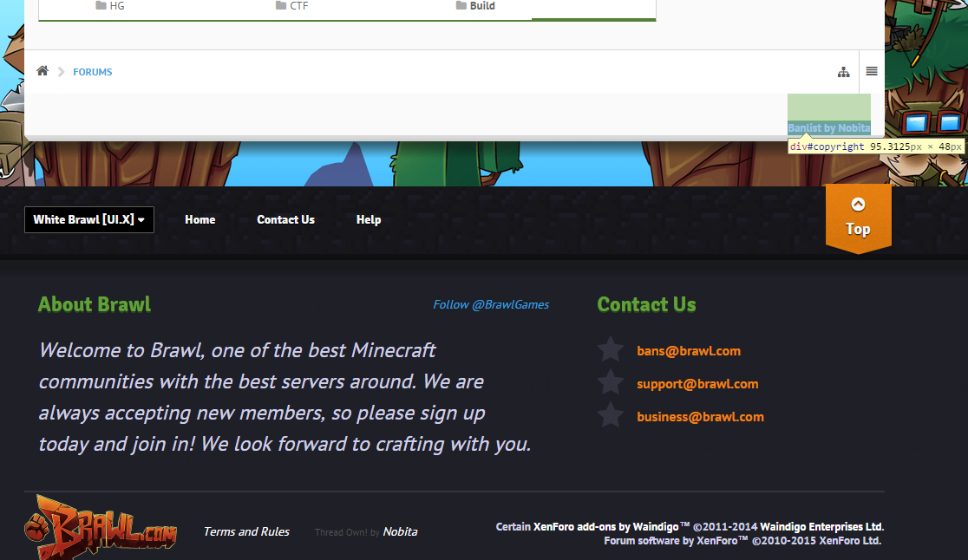The width and height of the screenshot is (968, 560).
Task: Jump to the top with the orange Top button
Action: click(858, 218)
